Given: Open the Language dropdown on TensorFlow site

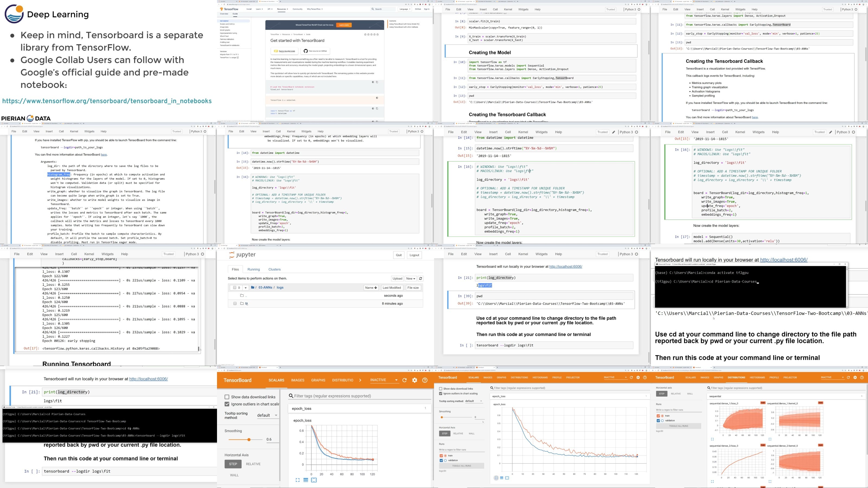Looking at the screenshot, I should pos(405,9).
